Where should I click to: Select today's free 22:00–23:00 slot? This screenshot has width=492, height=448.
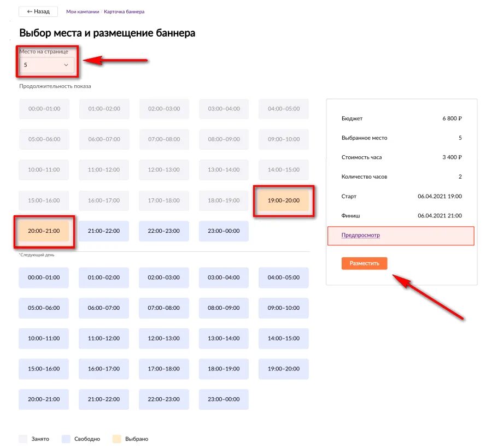coord(164,231)
